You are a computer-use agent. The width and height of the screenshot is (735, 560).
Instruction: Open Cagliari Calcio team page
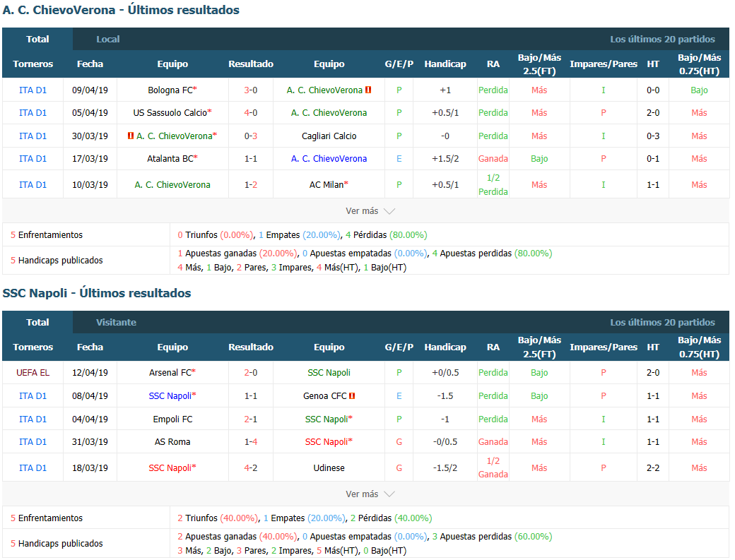tap(329, 136)
